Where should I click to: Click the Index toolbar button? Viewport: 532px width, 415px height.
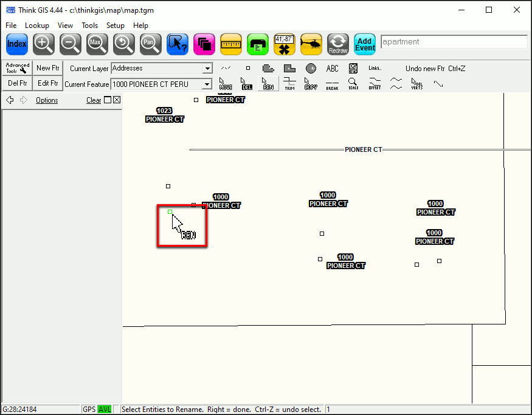[17, 44]
